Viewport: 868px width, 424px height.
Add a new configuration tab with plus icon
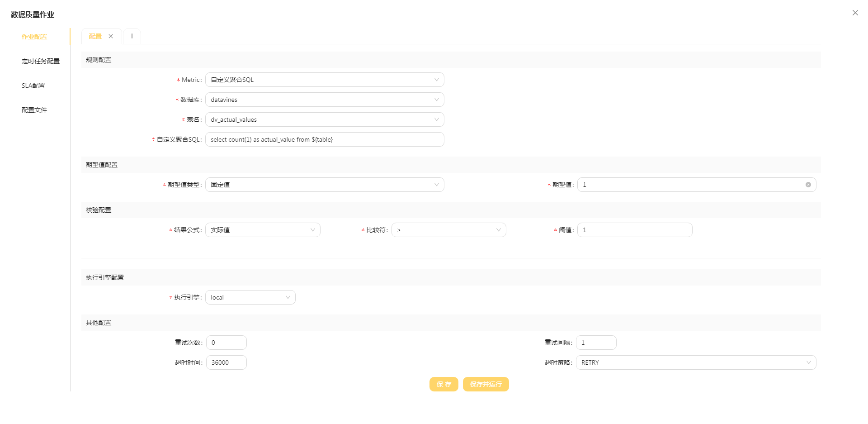pos(132,36)
